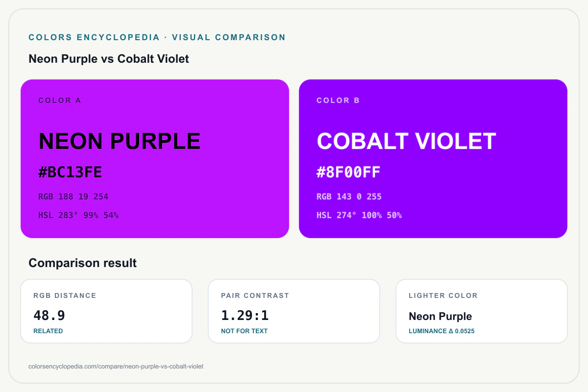588x392 pixels.
Task: Click the Neon Purple vs Cobalt Violet title
Action: pyautogui.click(x=109, y=59)
